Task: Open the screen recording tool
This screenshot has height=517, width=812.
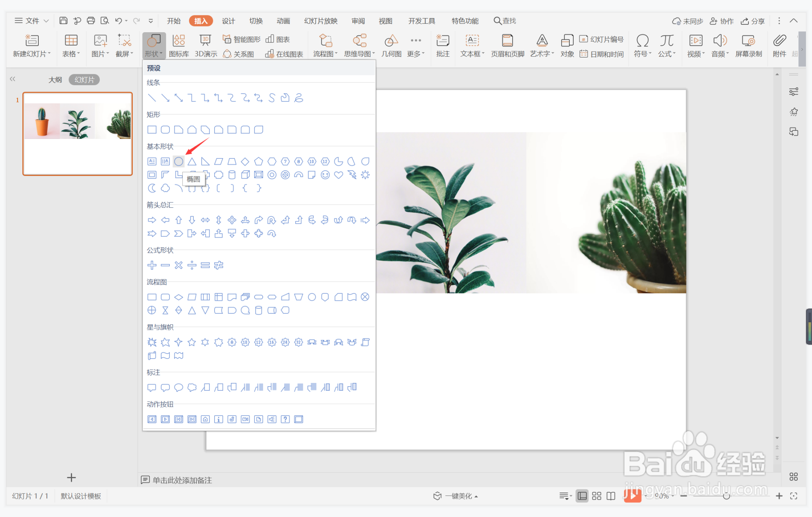Action: point(748,45)
